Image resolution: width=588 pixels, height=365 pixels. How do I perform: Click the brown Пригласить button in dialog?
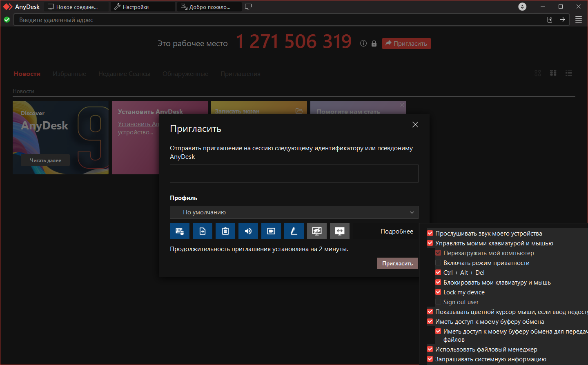(397, 263)
